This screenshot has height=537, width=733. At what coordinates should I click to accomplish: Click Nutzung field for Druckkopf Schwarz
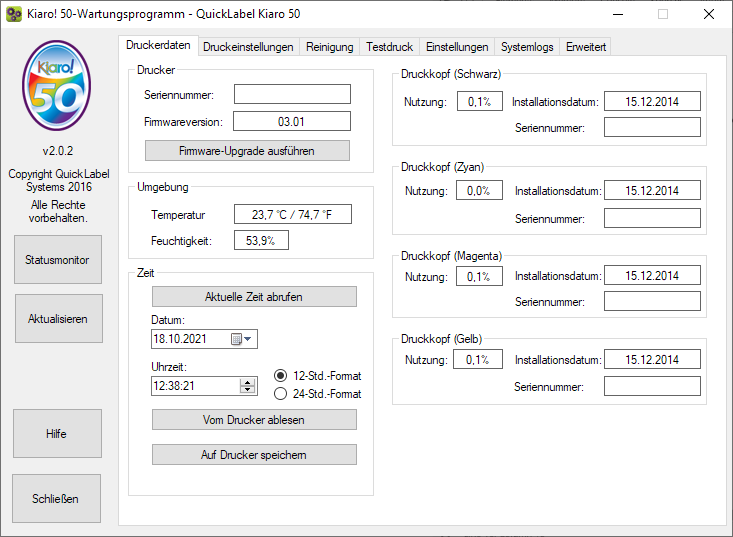click(x=479, y=101)
